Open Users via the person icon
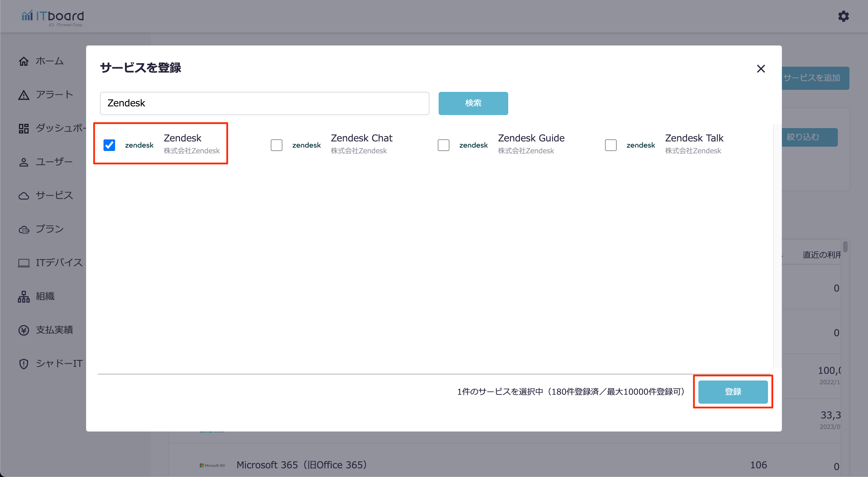The height and width of the screenshot is (477, 868). [x=23, y=162]
